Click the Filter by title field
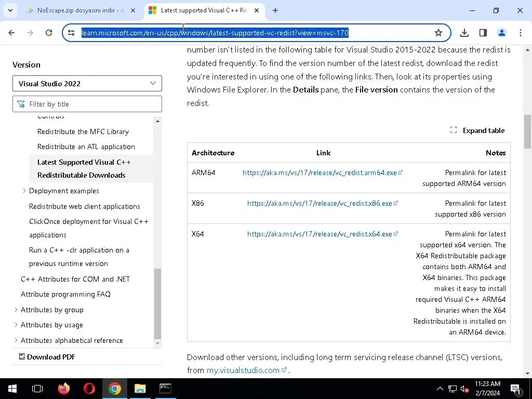Viewport: 532px width, 399px height. point(87,104)
